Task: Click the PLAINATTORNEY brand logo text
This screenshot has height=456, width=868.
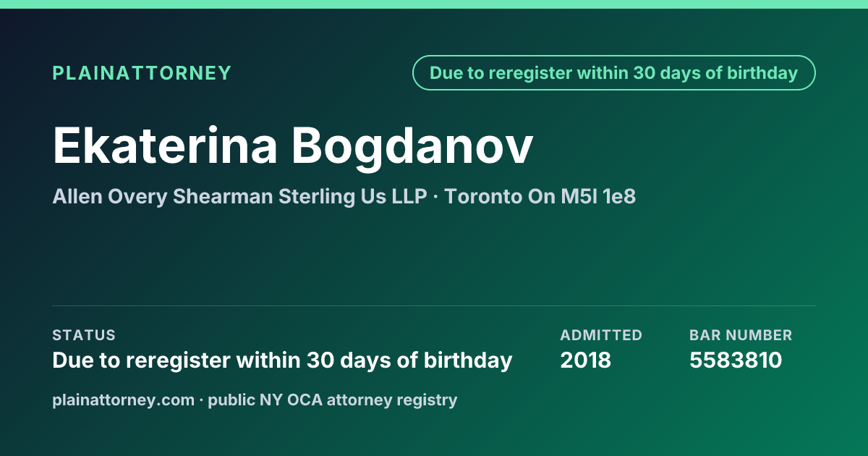Action: point(142,73)
